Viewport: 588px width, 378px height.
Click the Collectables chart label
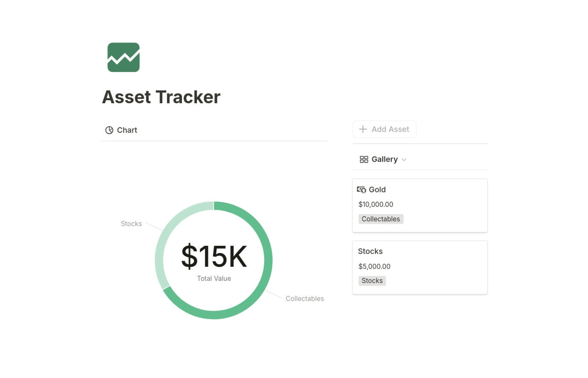pos(305,299)
